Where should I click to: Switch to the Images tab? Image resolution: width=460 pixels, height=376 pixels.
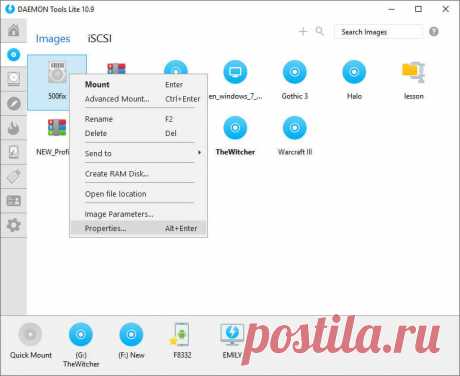[x=53, y=39]
